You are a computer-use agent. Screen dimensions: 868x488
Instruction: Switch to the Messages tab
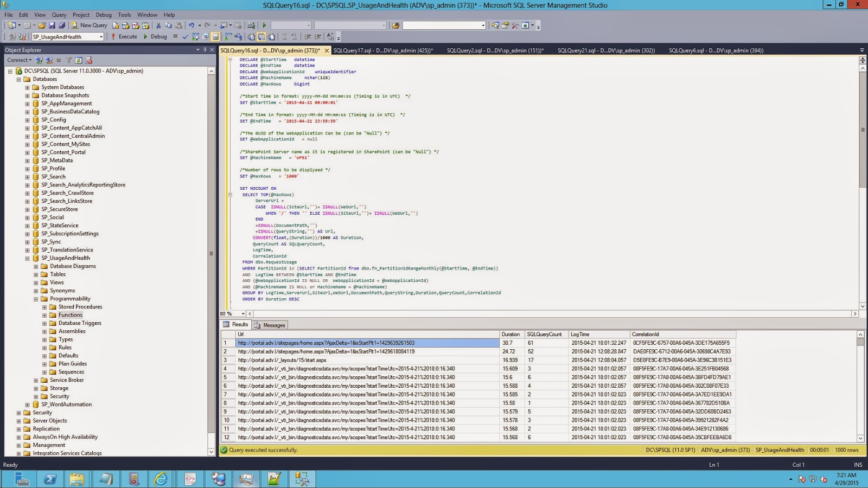point(270,325)
